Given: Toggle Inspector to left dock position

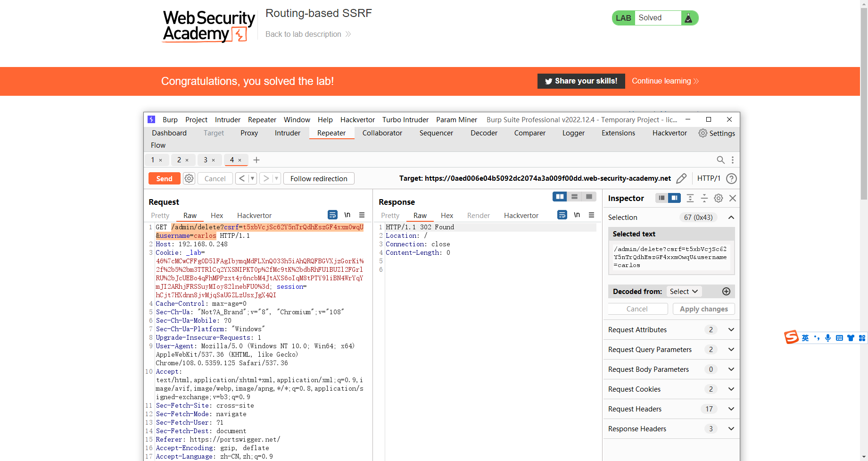Looking at the screenshot, I should (x=661, y=198).
